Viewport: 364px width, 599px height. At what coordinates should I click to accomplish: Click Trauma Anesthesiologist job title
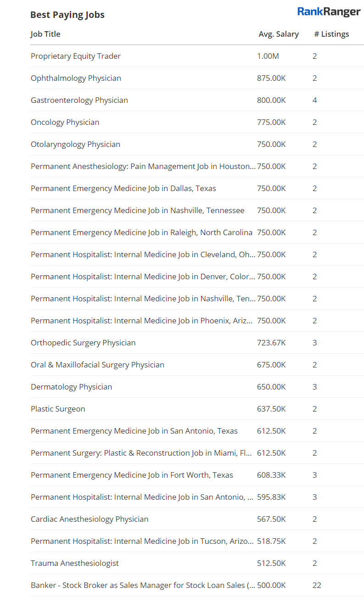pyautogui.click(x=75, y=563)
